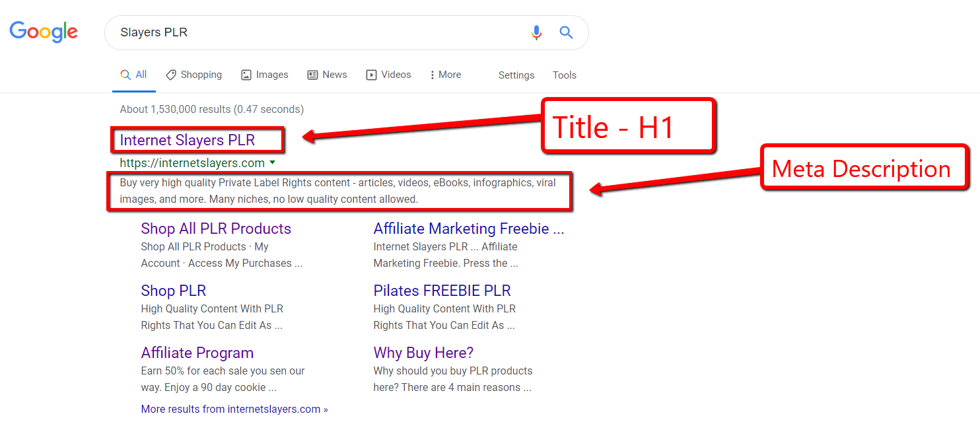
Task: Click the https://internetslayers.com URL text
Action: point(192,163)
